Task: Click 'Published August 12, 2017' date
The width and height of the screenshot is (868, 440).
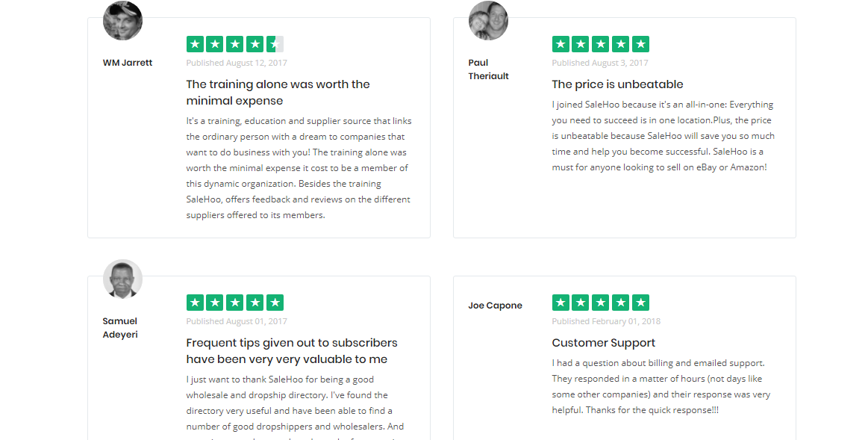Action: pyautogui.click(x=237, y=63)
